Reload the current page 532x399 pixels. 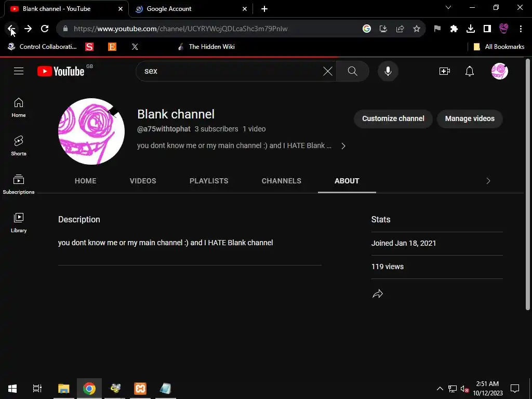pyautogui.click(x=45, y=29)
